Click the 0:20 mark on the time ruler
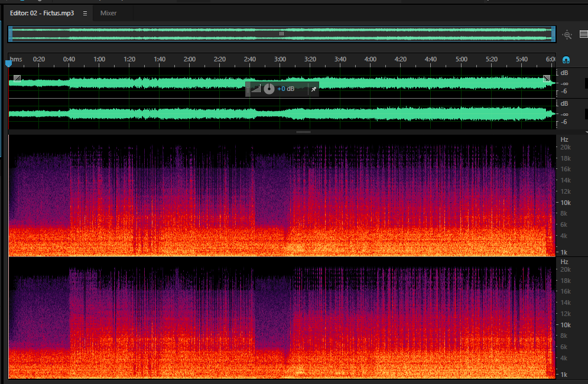 click(x=38, y=59)
